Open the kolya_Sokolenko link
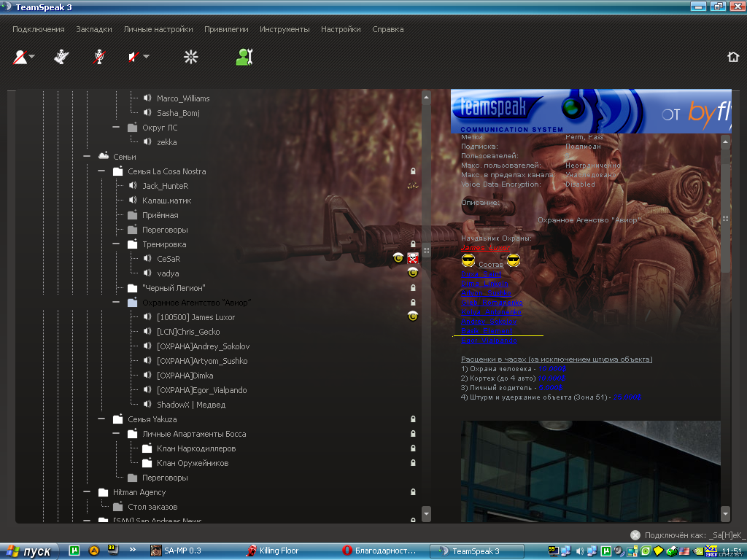 tap(491, 312)
